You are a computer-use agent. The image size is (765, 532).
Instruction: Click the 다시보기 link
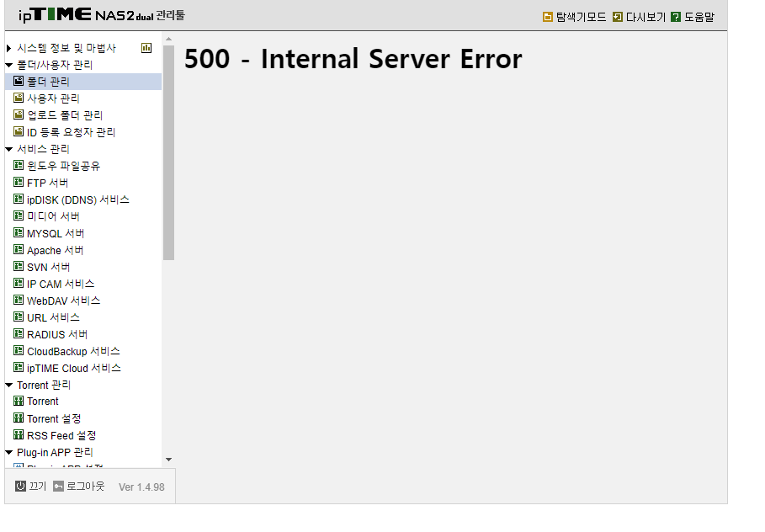pyautogui.click(x=646, y=17)
